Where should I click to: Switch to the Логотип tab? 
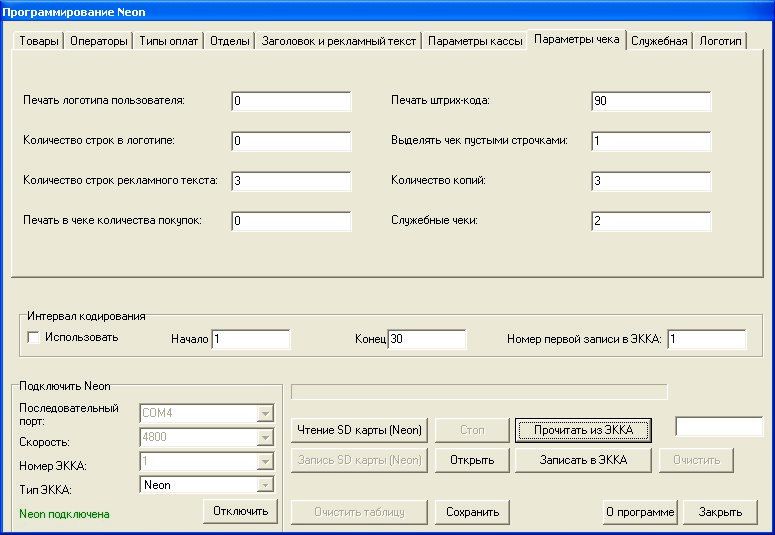(720, 41)
